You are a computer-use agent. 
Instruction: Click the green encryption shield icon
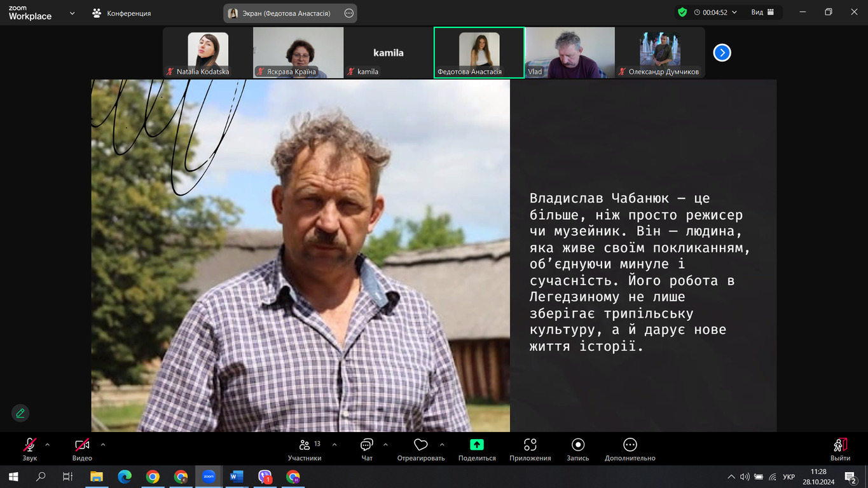(x=682, y=12)
